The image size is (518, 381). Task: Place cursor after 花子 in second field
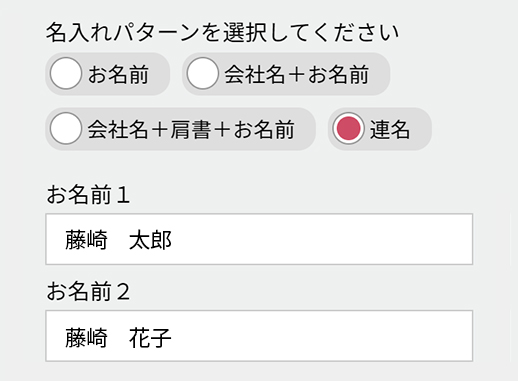coord(173,337)
